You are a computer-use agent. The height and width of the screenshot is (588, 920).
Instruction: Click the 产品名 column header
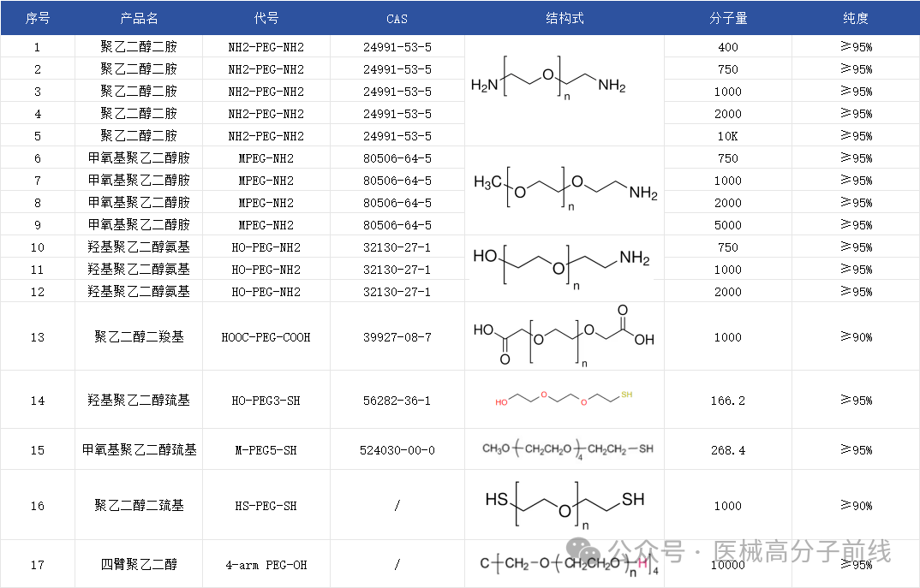(x=139, y=18)
